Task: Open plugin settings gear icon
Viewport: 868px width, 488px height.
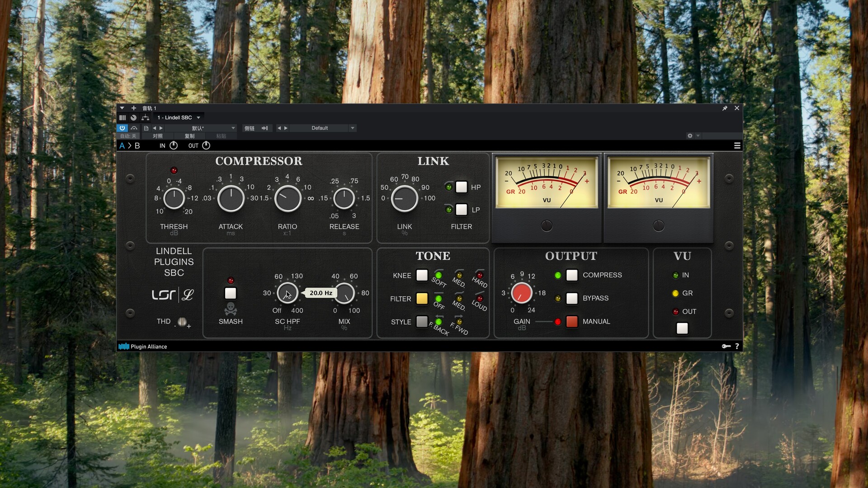Action: tap(690, 136)
